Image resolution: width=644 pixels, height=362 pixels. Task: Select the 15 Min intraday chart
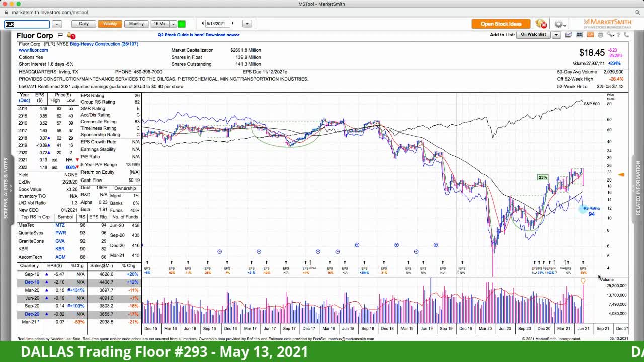160,24
